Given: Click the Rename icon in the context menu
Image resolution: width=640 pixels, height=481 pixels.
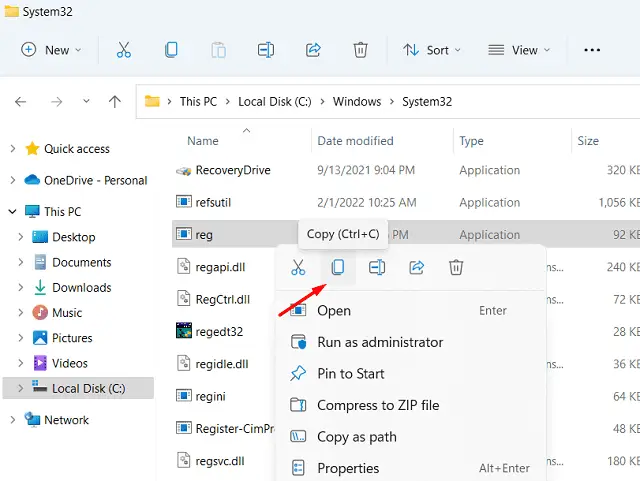Looking at the screenshot, I should coord(377,267).
